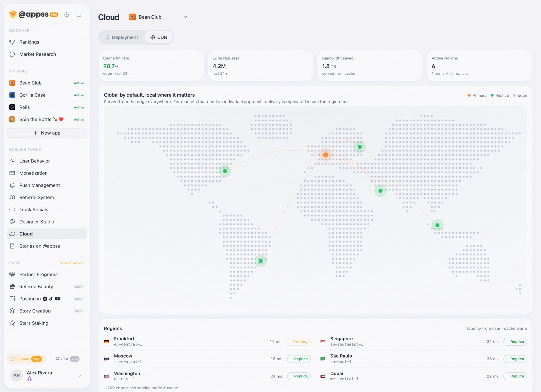This screenshot has height=392, width=541.
Task: Click the Brazil flag icon
Action: 323,359
